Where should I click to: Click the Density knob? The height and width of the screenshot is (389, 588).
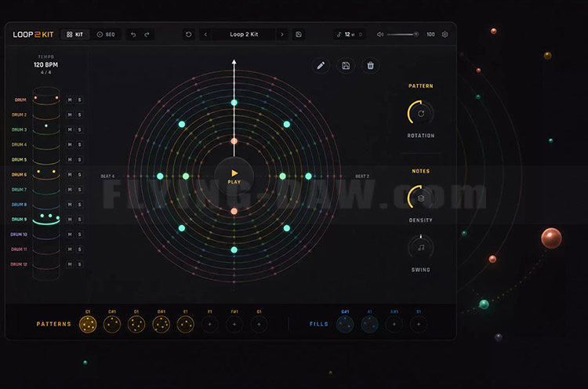coord(421,198)
